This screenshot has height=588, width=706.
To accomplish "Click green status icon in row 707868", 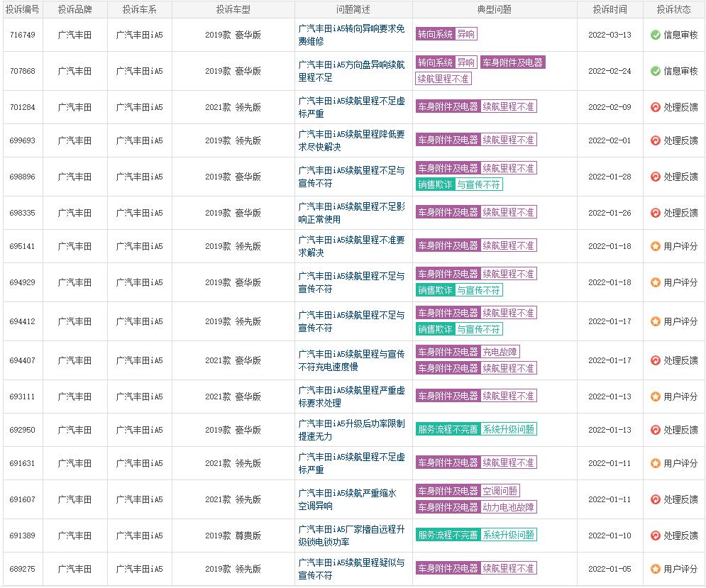I will pyautogui.click(x=656, y=71).
